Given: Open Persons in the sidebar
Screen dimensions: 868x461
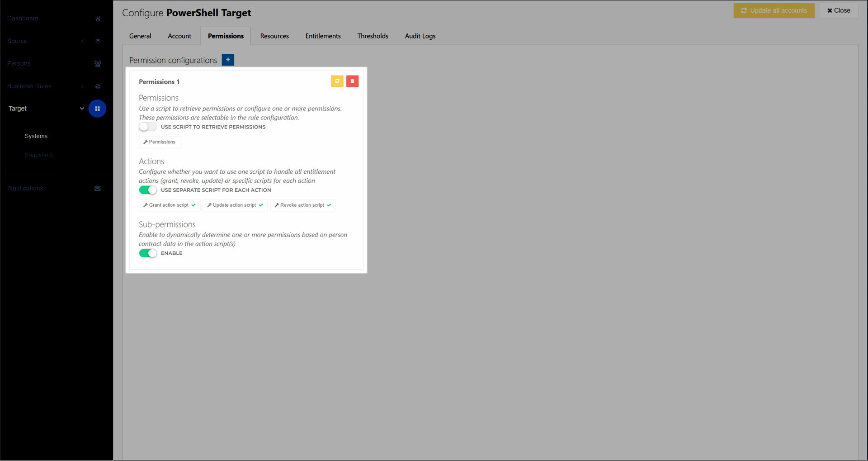Looking at the screenshot, I should pyautogui.click(x=19, y=64).
